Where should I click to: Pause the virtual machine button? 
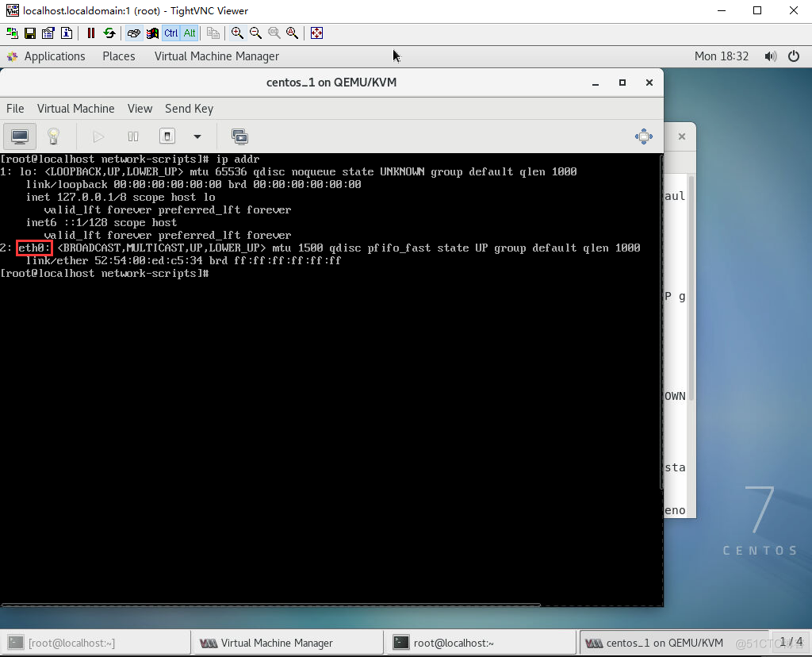click(133, 136)
